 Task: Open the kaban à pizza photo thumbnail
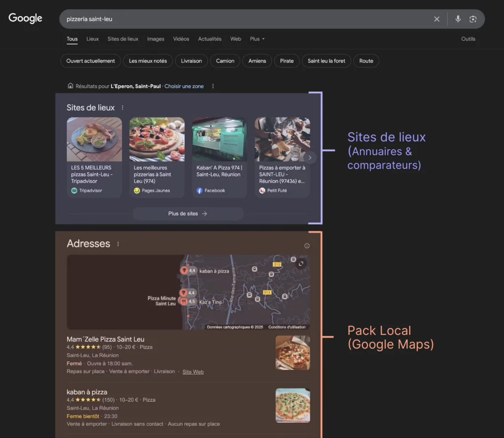pyautogui.click(x=293, y=406)
